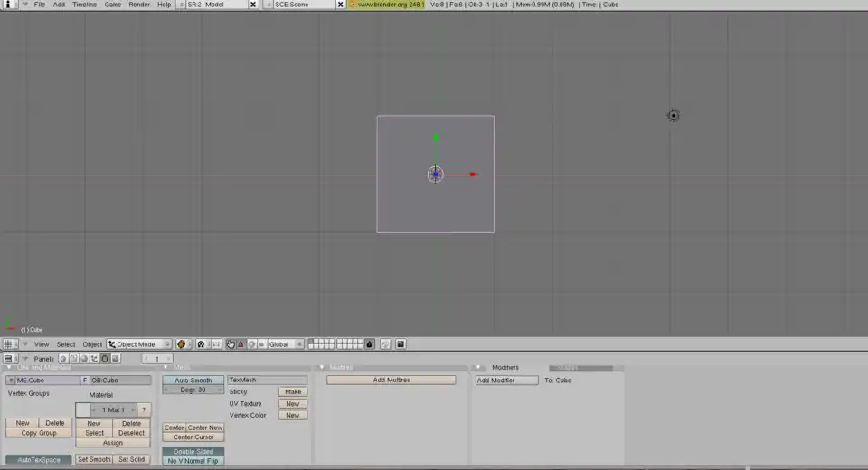The height and width of the screenshot is (470, 868).
Task: Open the Timeline menu
Action: click(84, 5)
